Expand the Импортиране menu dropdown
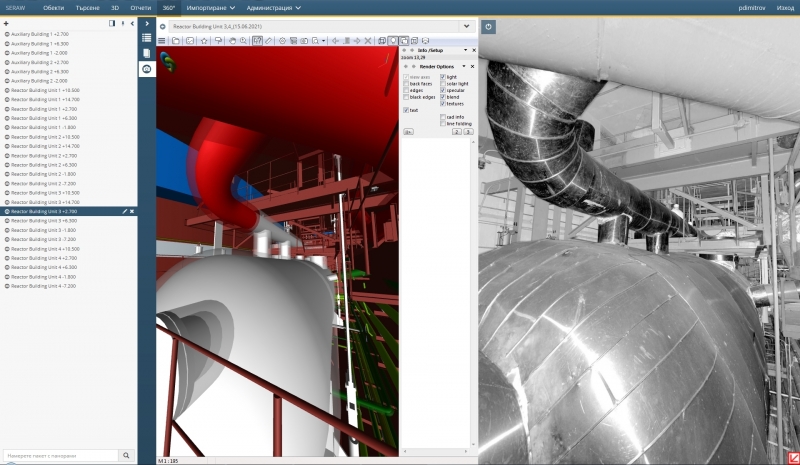Viewport: 800px width, 465px height. click(210, 7)
